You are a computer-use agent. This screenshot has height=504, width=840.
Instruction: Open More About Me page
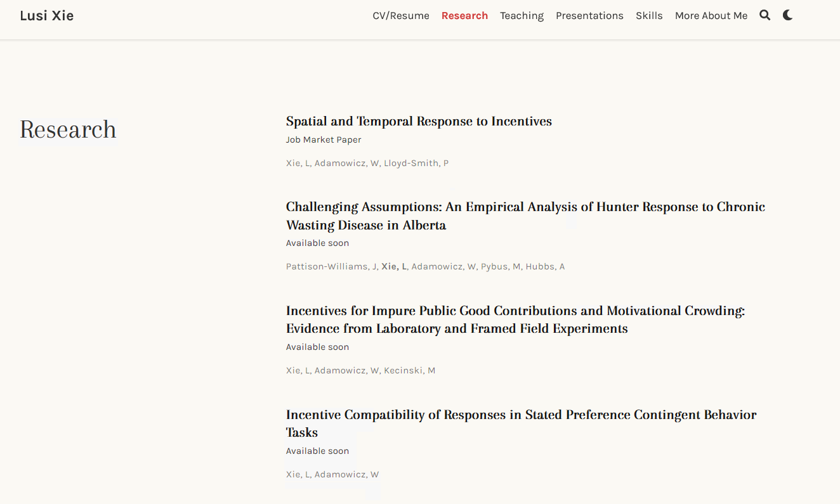pyautogui.click(x=711, y=16)
